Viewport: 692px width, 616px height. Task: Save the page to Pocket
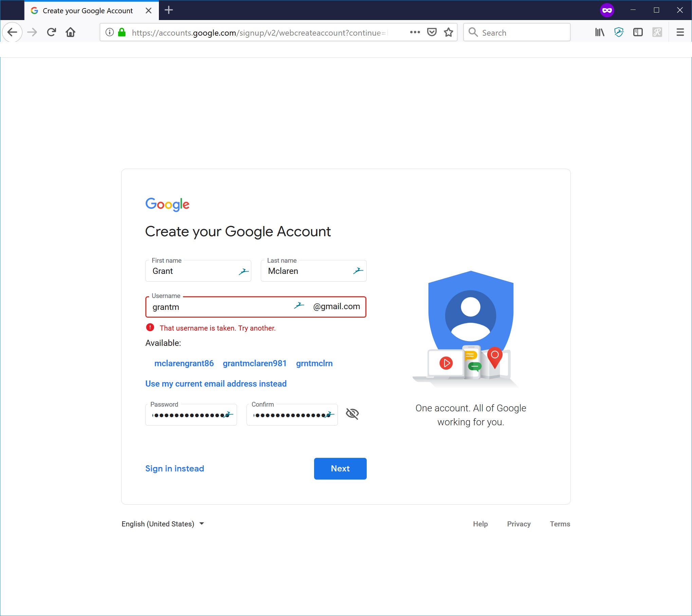(432, 32)
